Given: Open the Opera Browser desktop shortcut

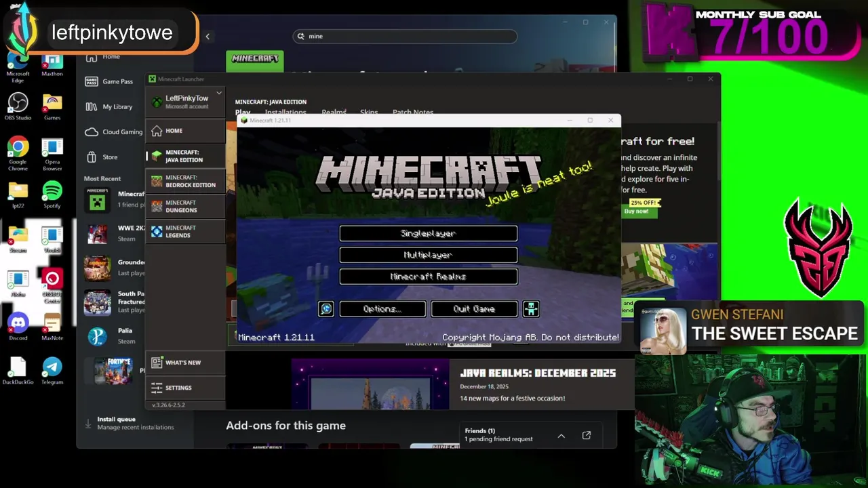Looking at the screenshot, I should pos(52,154).
